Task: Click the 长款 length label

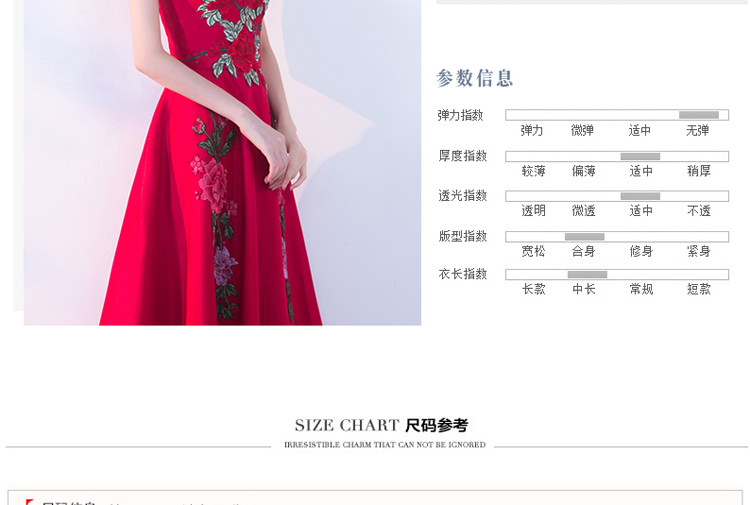Action: click(533, 289)
